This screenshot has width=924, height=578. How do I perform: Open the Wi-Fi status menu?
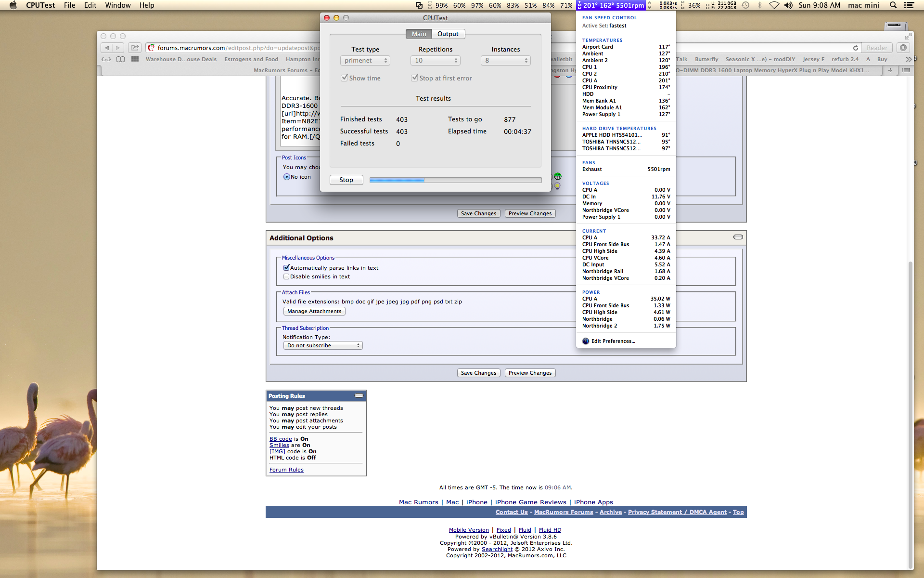[774, 5]
